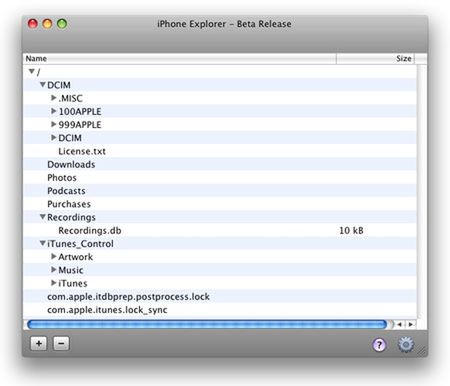Click the red close window button
The height and width of the screenshot is (386, 450).
coord(33,24)
